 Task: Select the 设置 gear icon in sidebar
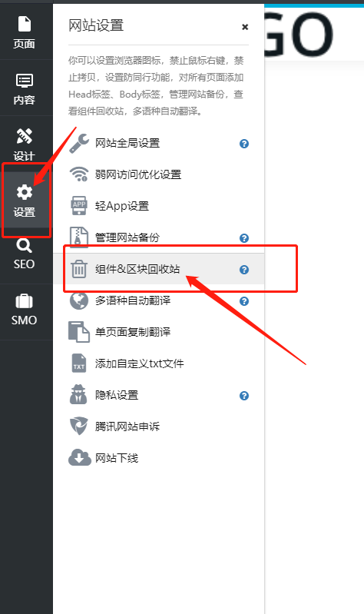25,192
